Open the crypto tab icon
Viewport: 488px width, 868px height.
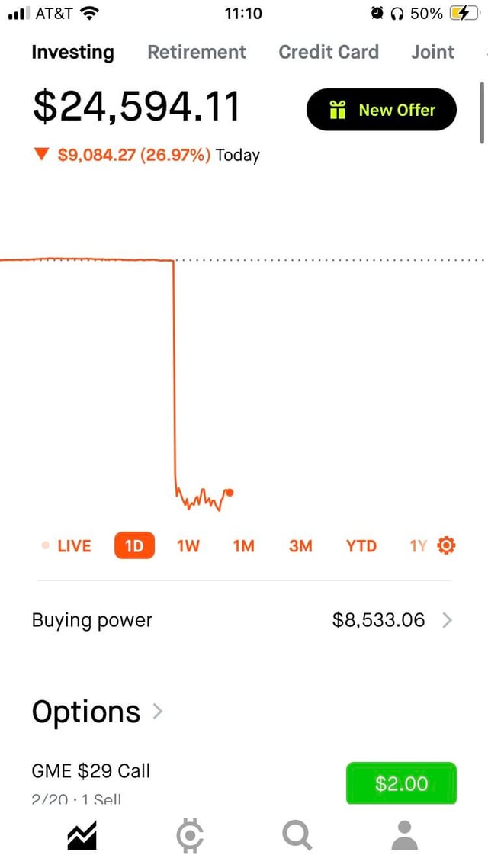click(x=189, y=836)
